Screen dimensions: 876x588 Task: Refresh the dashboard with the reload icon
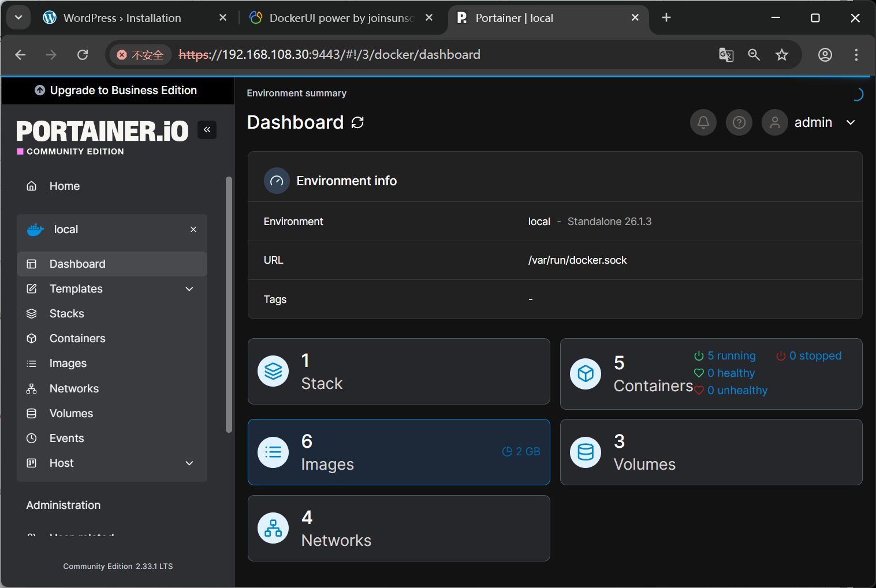point(357,122)
